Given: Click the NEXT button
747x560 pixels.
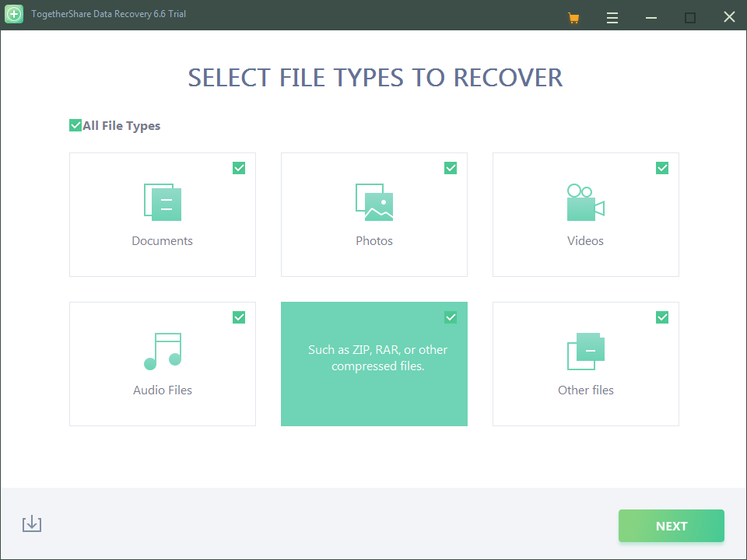Looking at the screenshot, I should (x=672, y=526).
